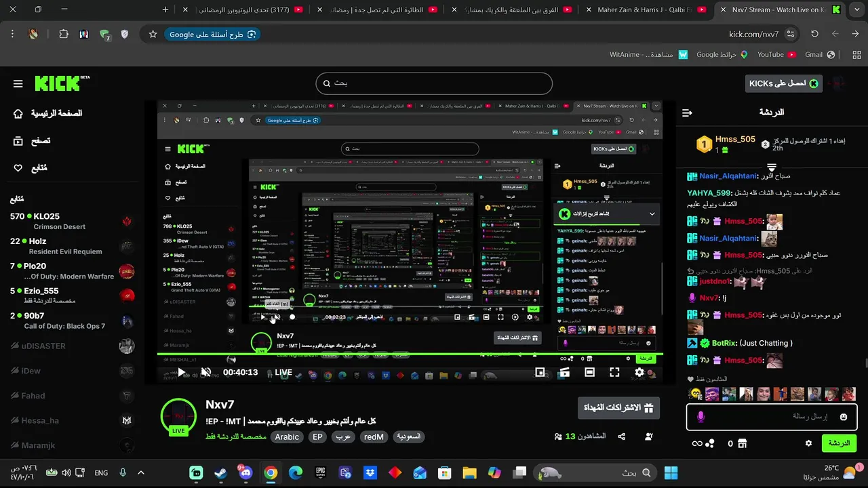Click the BotRix username in chat

pos(724,343)
